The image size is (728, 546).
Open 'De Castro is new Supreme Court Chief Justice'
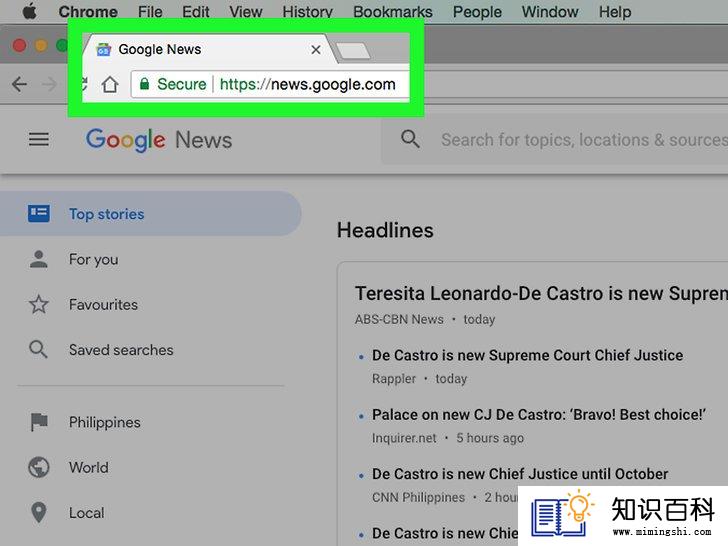pos(527,355)
